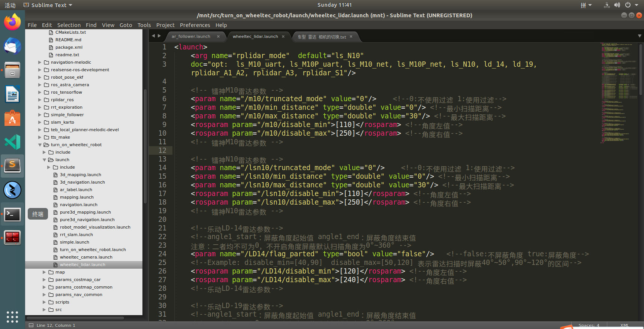The width and height of the screenshot is (644, 329).
Task: Click line number 24 in the gutter
Action: click(x=162, y=254)
